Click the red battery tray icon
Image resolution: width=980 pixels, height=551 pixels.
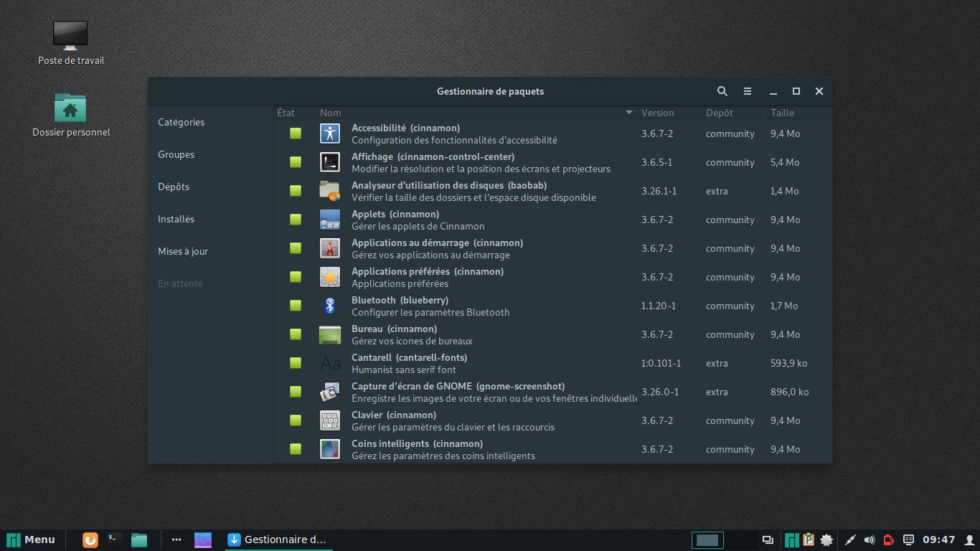coord(889,540)
